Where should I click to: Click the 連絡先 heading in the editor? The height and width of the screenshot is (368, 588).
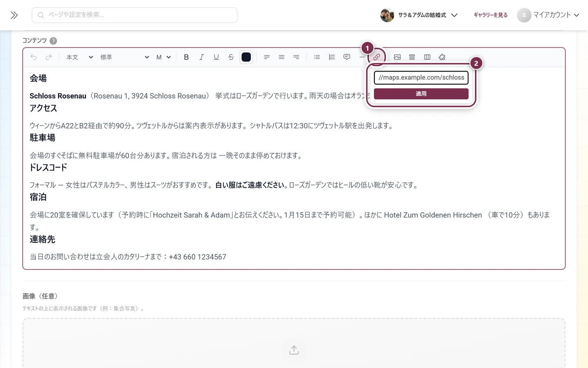coord(42,240)
